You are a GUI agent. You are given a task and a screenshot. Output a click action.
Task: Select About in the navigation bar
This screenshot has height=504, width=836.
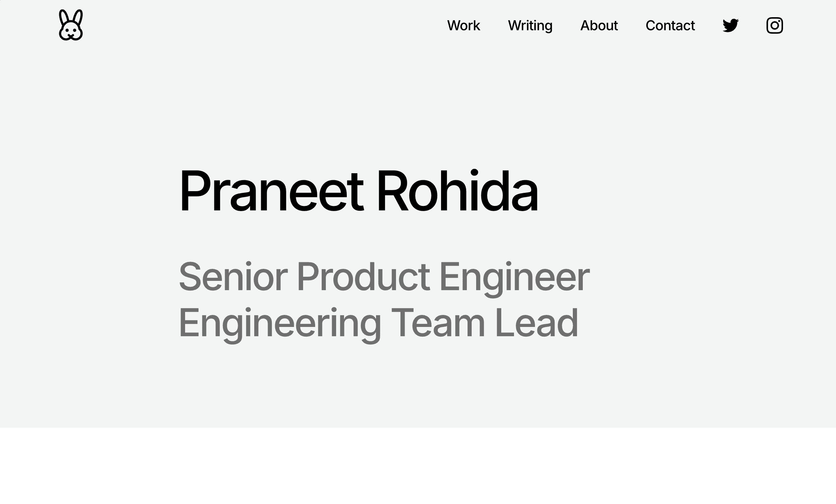[x=599, y=25]
